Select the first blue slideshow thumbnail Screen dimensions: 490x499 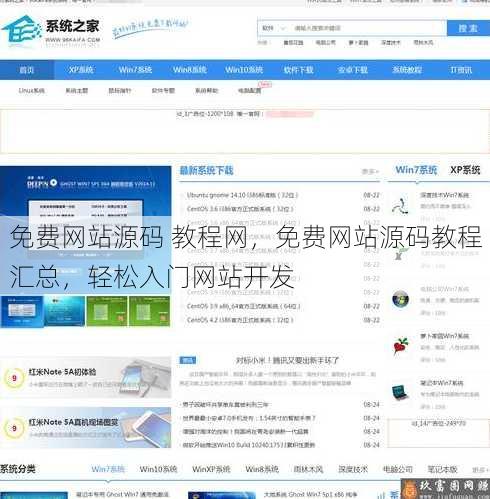[22, 311]
